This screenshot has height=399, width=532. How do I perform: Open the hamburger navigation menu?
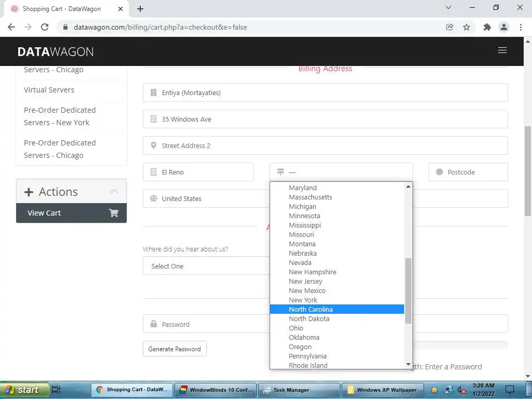point(502,50)
